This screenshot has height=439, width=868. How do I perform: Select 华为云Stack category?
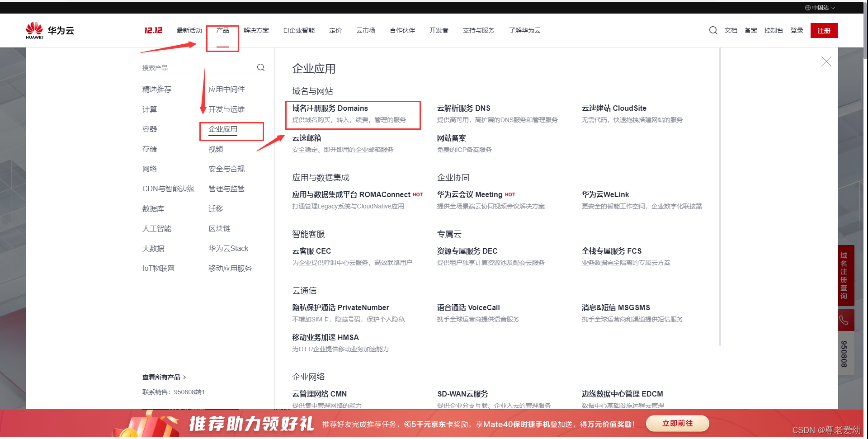point(228,249)
